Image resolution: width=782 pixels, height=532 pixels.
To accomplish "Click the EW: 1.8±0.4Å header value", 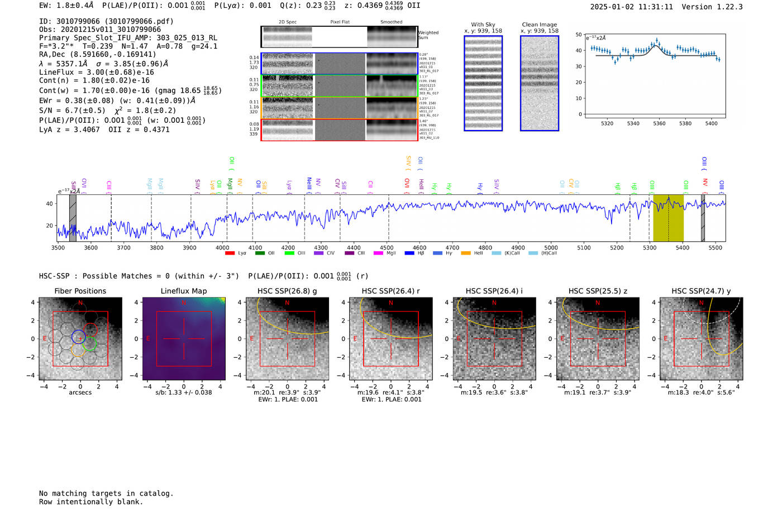I will (x=66, y=5).
